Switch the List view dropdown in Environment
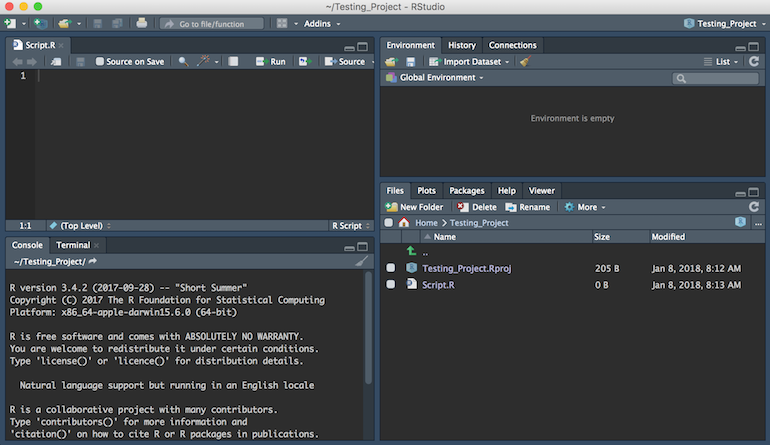This screenshot has width=770, height=445. 721,61
